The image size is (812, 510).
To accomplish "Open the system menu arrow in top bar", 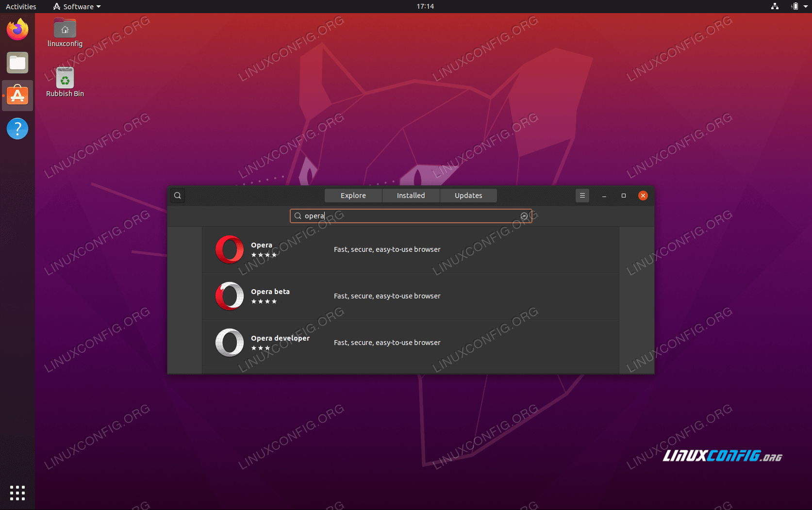I will point(806,6).
